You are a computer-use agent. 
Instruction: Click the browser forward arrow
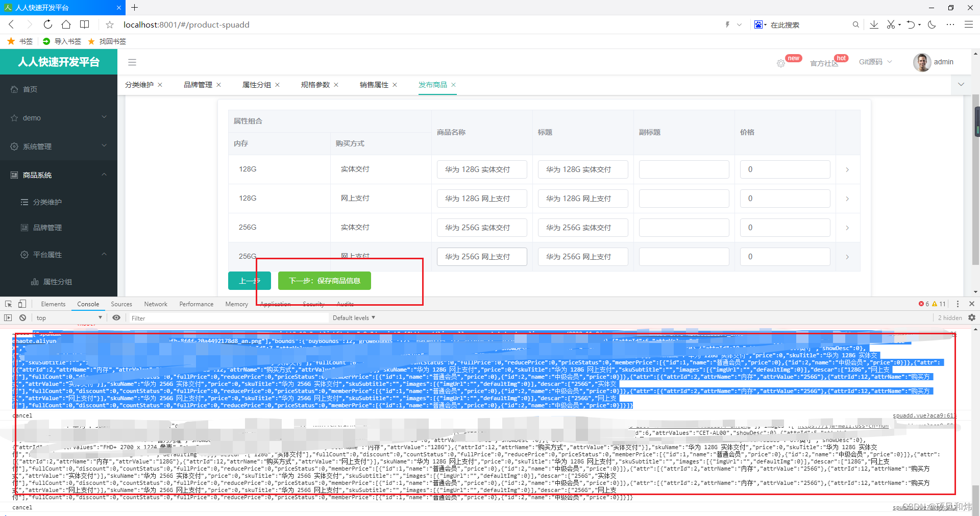coord(29,24)
